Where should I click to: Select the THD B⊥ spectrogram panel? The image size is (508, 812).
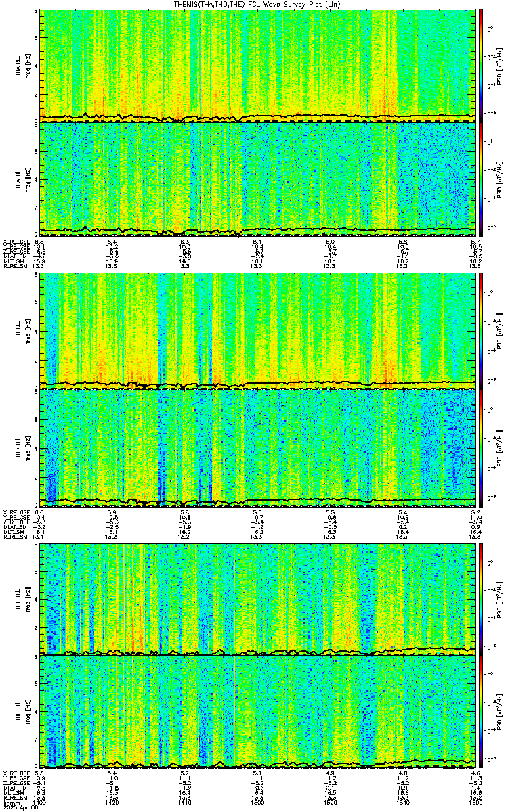pyautogui.click(x=259, y=331)
